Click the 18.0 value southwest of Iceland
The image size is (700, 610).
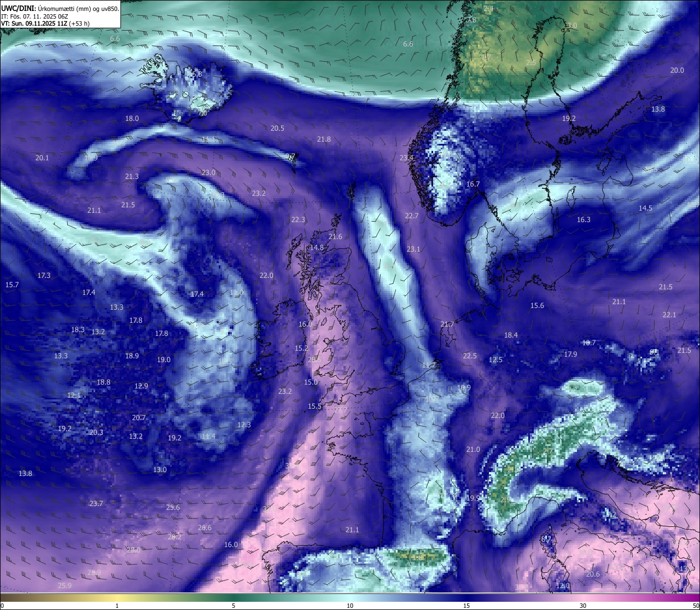[132, 118]
